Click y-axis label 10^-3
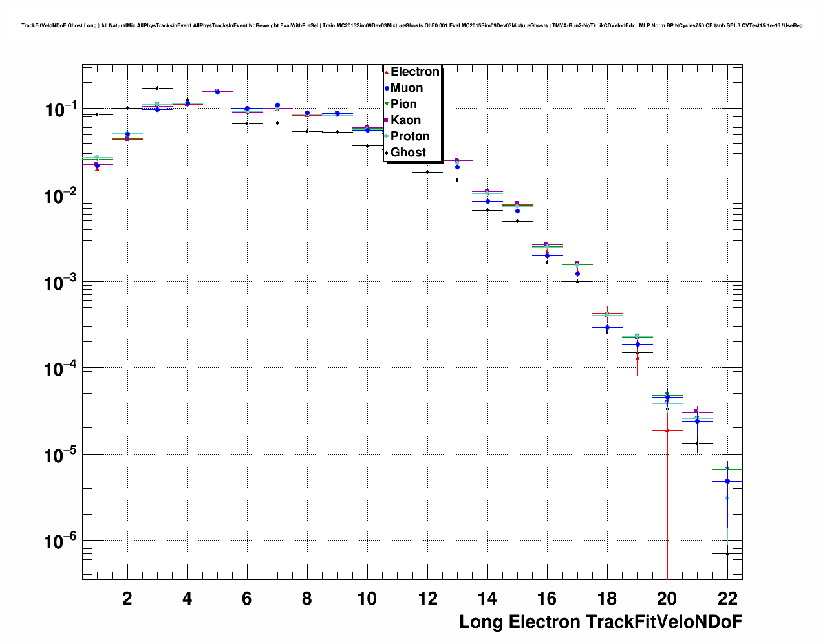The width and height of the screenshot is (825, 644). [61, 281]
